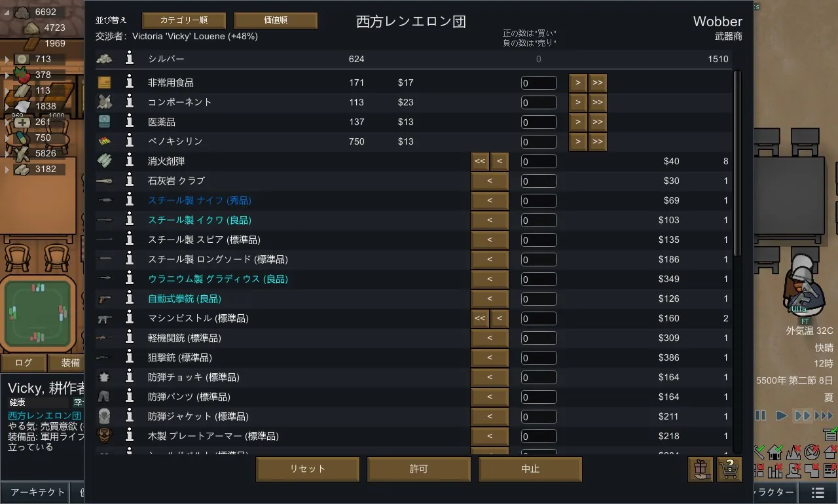838x504 pixels.
Task: Open the アーキテクト menu tab
Action: (38, 492)
